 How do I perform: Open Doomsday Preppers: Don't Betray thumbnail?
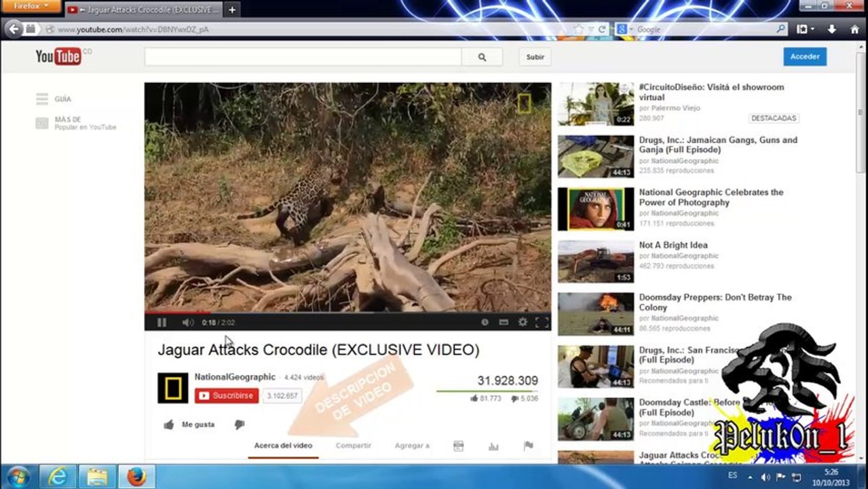click(596, 314)
